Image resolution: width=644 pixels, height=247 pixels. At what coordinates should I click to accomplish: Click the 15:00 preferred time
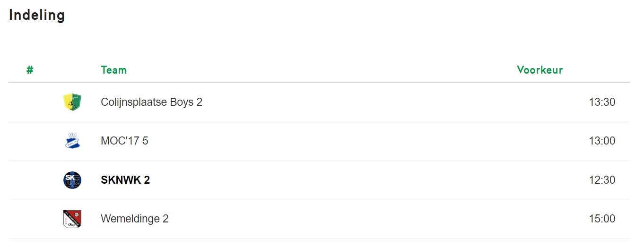pyautogui.click(x=602, y=219)
